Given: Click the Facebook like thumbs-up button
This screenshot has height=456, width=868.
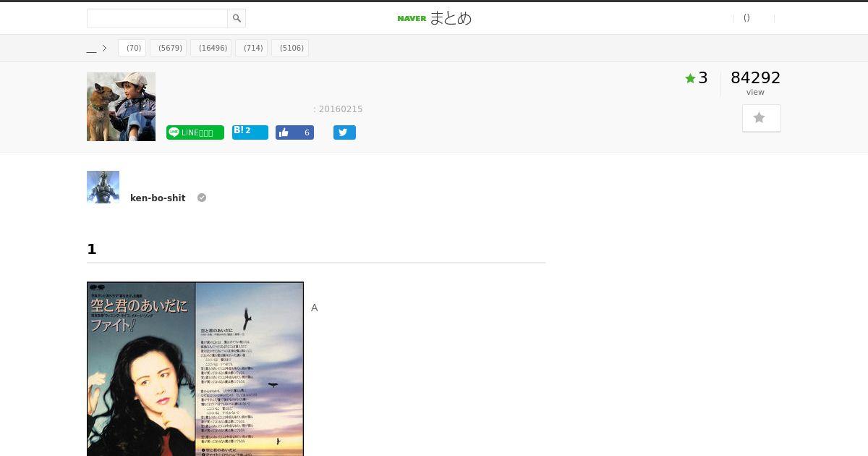Looking at the screenshot, I should pos(294,132).
